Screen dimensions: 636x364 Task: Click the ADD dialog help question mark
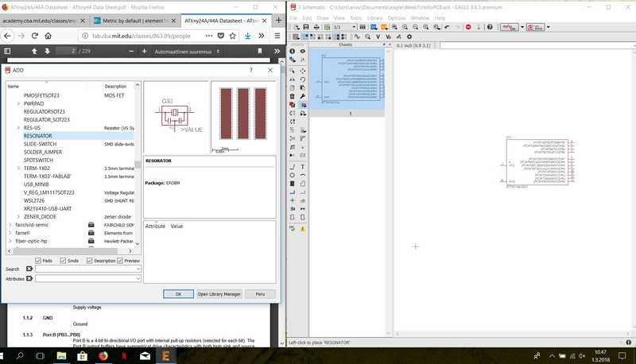click(251, 70)
